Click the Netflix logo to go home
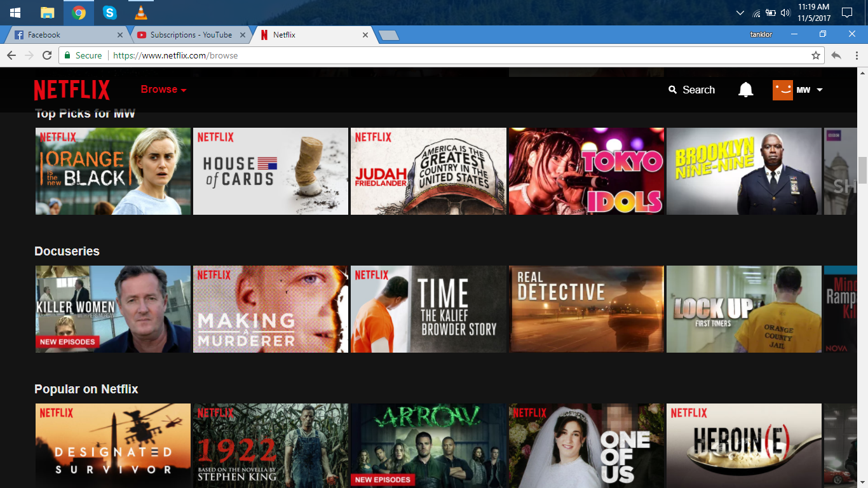The width and height of the screenshot is (868, 488). [x=71, y=90]
